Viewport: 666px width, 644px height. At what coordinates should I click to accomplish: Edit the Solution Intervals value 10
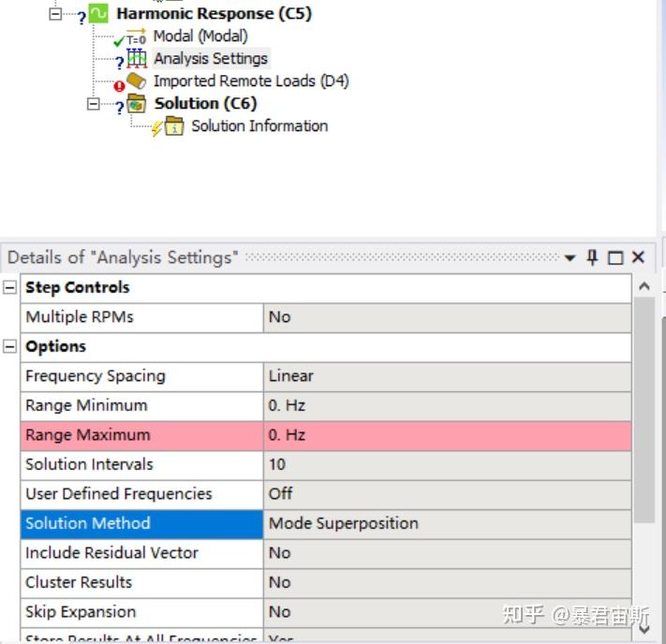pos(447,465)
